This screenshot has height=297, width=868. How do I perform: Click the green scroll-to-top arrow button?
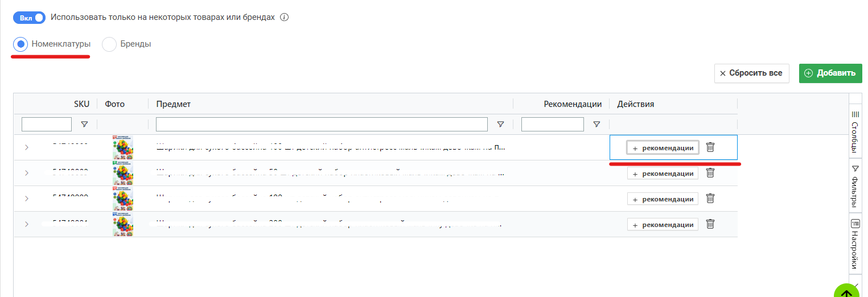[x=848, y=290]
